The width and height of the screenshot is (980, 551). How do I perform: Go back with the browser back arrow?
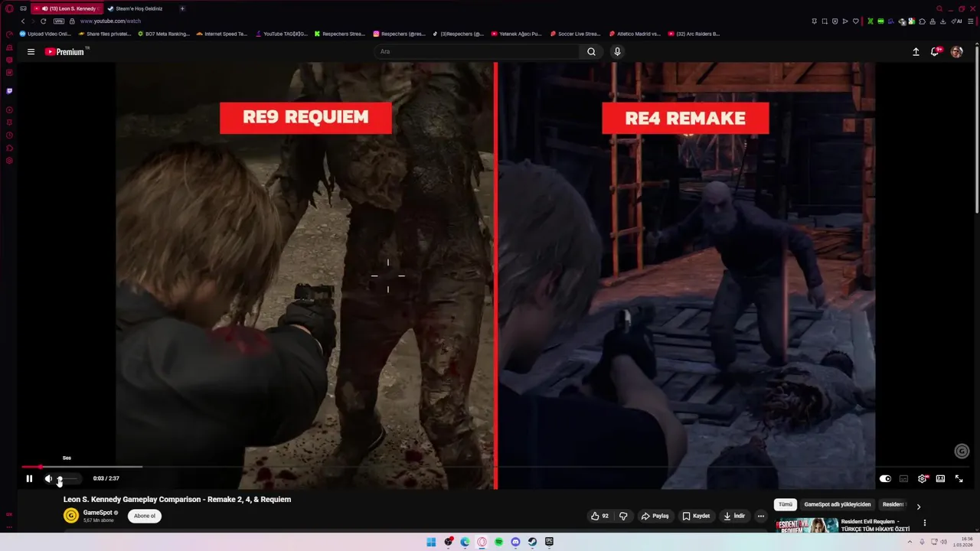[23, 21]
